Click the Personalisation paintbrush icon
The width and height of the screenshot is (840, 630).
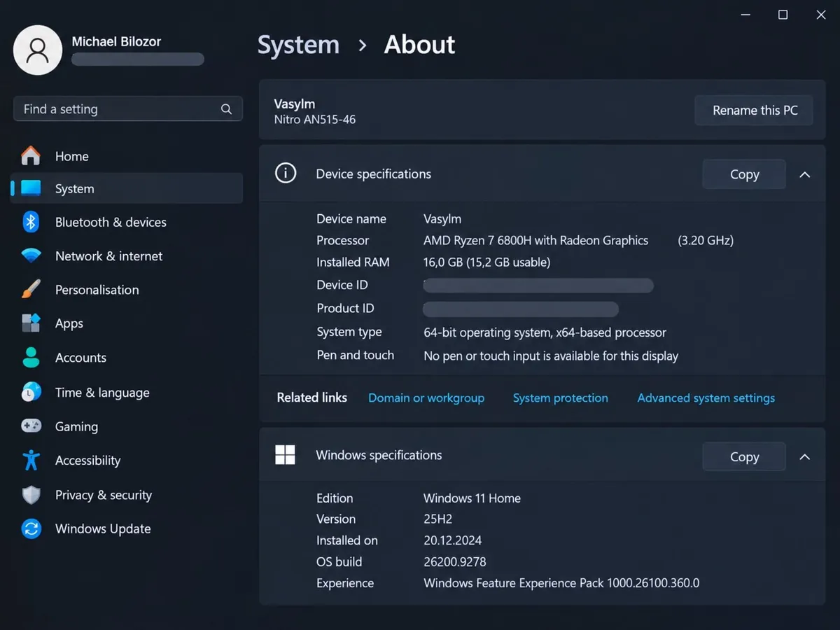click(x=31, y=289)
